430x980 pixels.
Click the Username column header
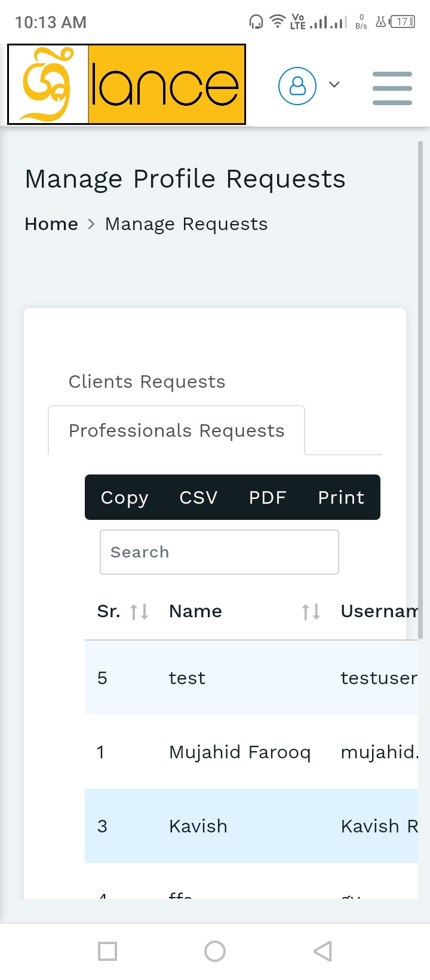(379, 611)
